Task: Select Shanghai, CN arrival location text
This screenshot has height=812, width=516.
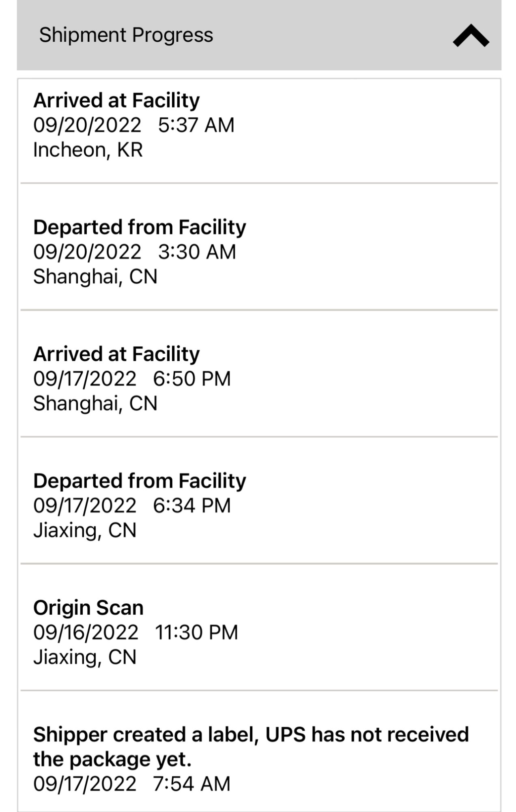Action: [95, 404]
